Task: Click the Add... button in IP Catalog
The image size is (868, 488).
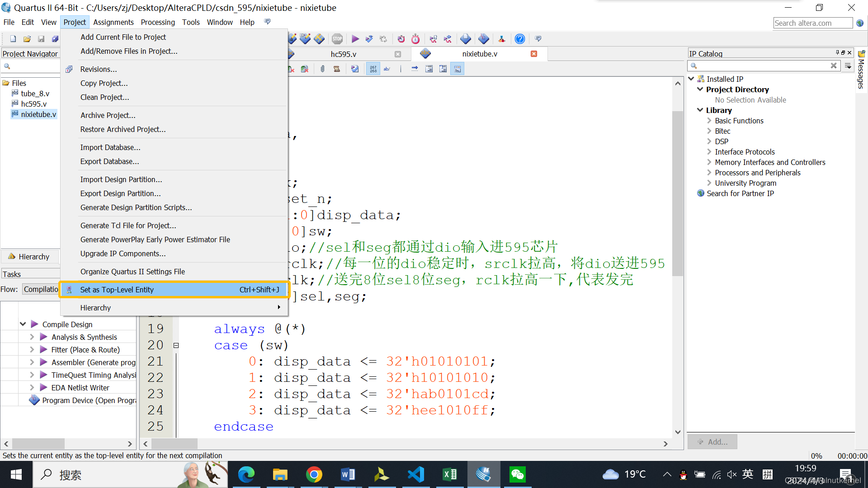Action: click(x=712, y=441)
